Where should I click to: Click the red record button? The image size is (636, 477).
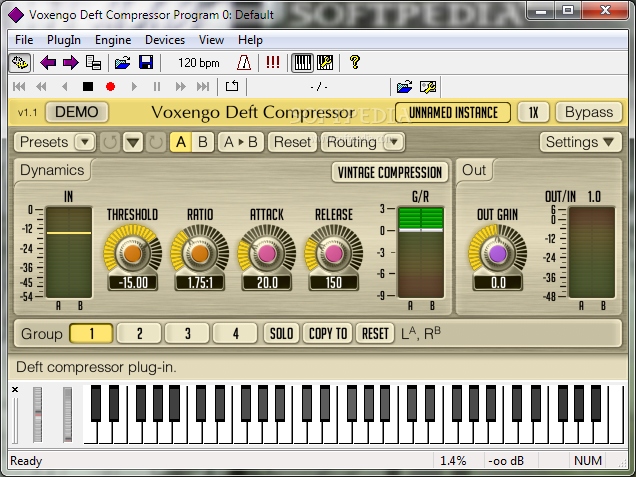pos(110,86)
